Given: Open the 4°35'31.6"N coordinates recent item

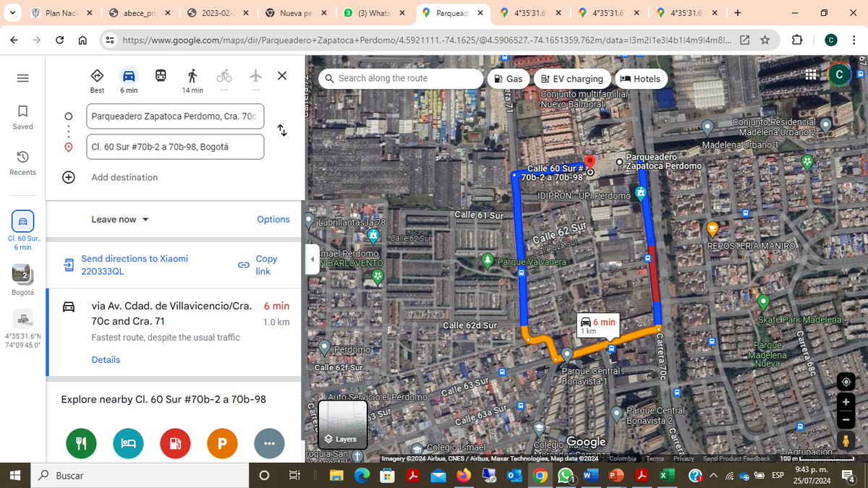Looking at the screenshot, I should click(22, 329).
